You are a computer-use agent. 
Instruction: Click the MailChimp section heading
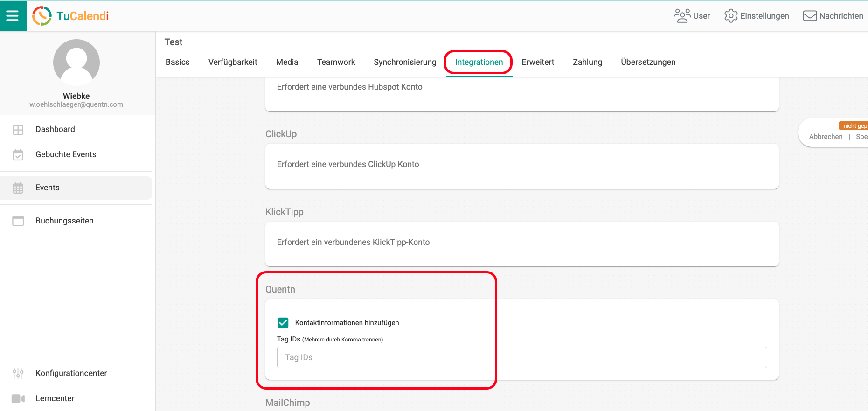[x=288, y=403]
